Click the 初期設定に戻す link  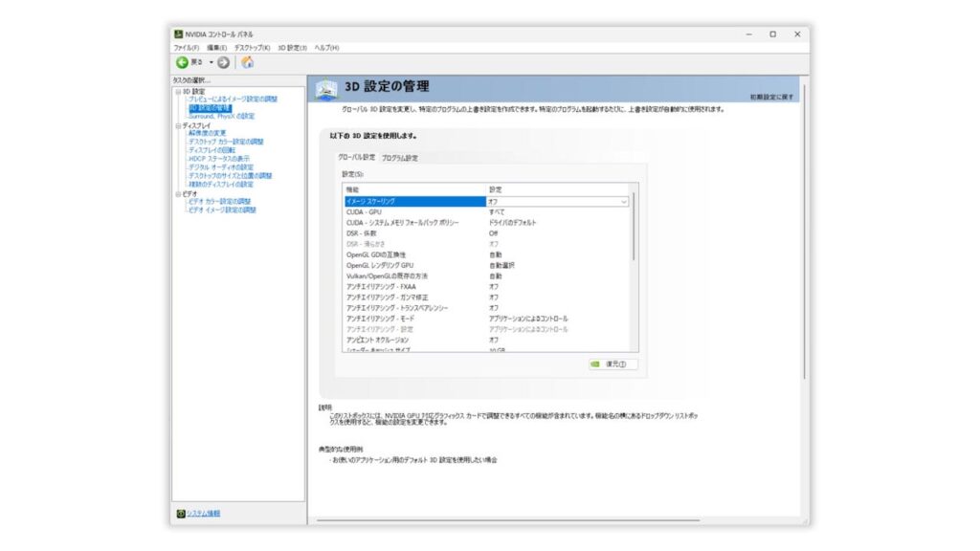point(771,98)
